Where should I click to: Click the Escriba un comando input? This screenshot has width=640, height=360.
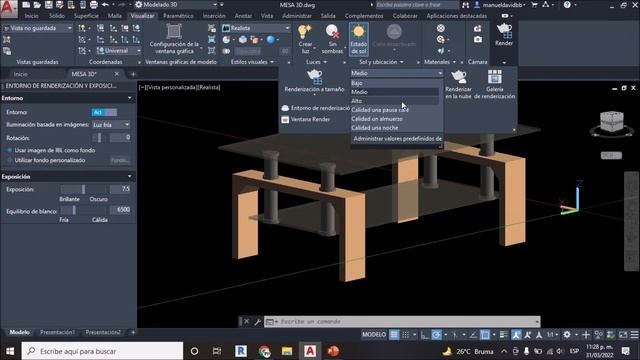point(402,322)
